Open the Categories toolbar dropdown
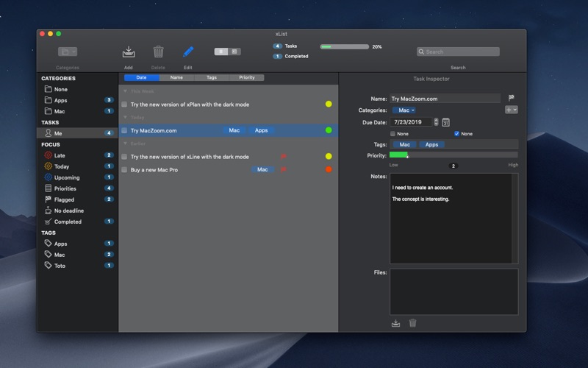Viewport: 588px width, 368px height. [x=68, y=52]
